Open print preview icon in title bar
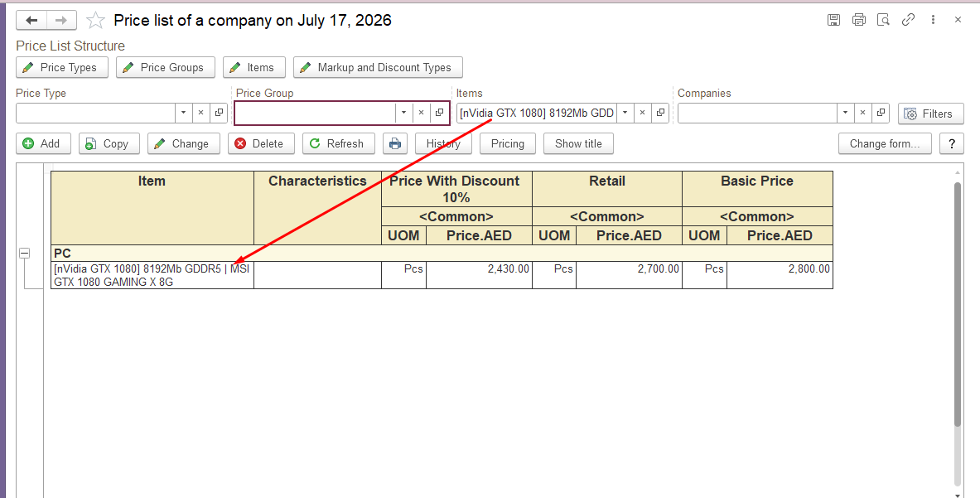Image resolution: width=980 pixels, height=498 pixels. pos(883,20)
